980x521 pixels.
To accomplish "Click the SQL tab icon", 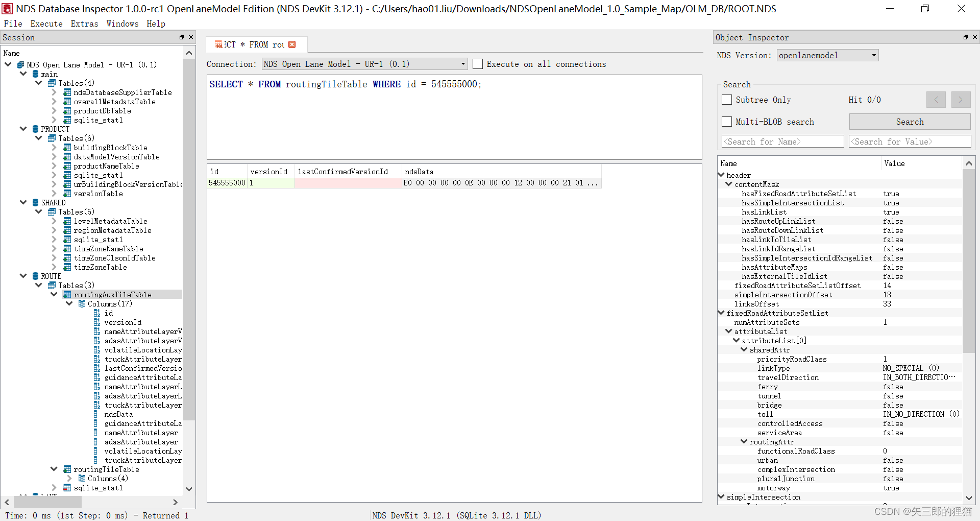I will [218, 44].
